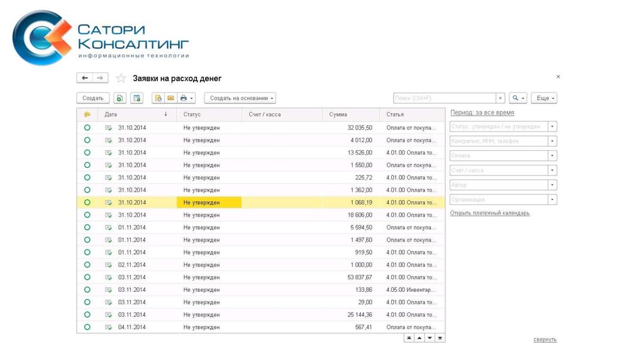Click the Создать button
The width and height of the screenshot is (644, 361).
click(93, 98)
